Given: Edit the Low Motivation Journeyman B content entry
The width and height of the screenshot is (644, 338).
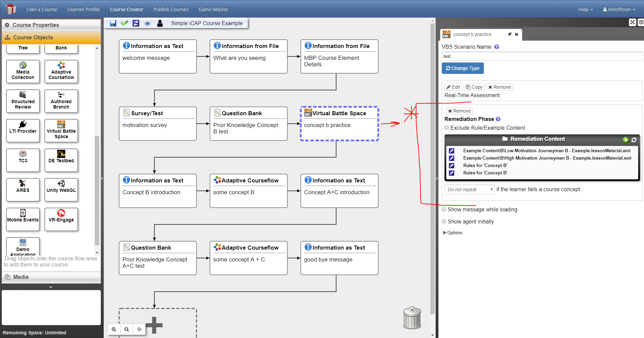Looking at the screenshot, I should point(452,151).
